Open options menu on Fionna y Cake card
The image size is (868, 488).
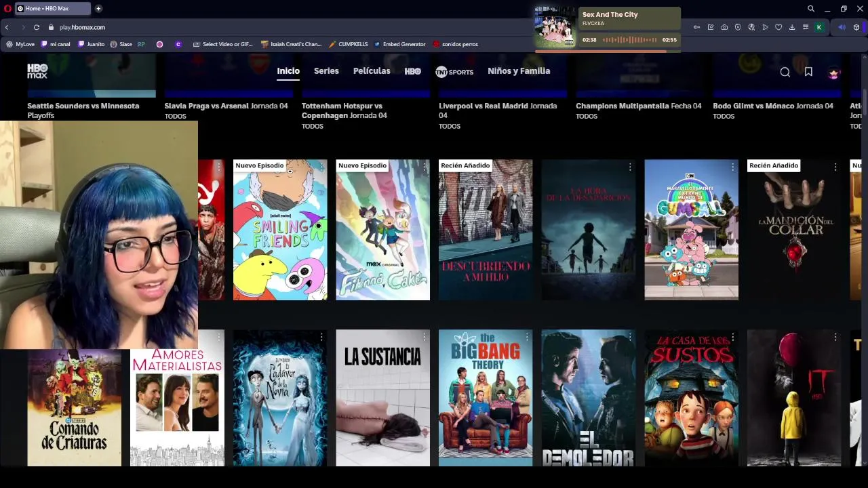point(425,167)
